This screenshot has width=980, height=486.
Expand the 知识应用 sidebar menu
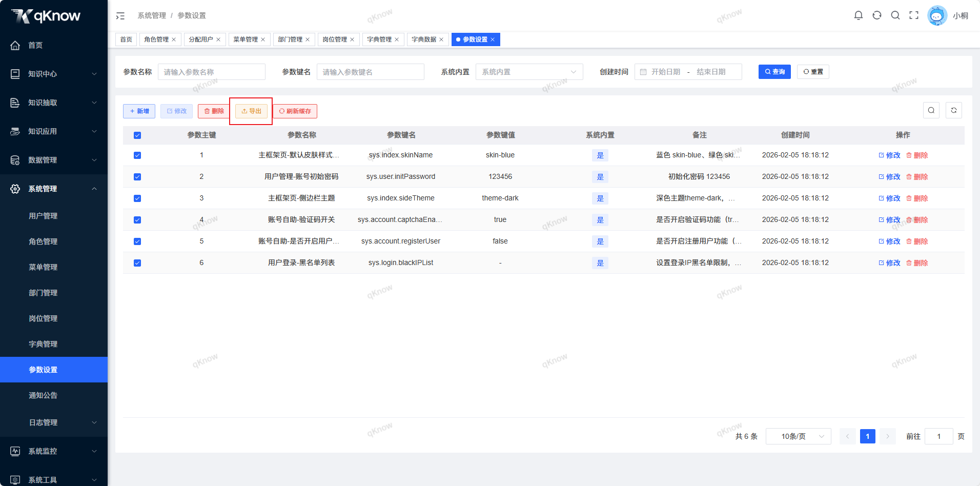pyautogui.click(x=54, y=131)
